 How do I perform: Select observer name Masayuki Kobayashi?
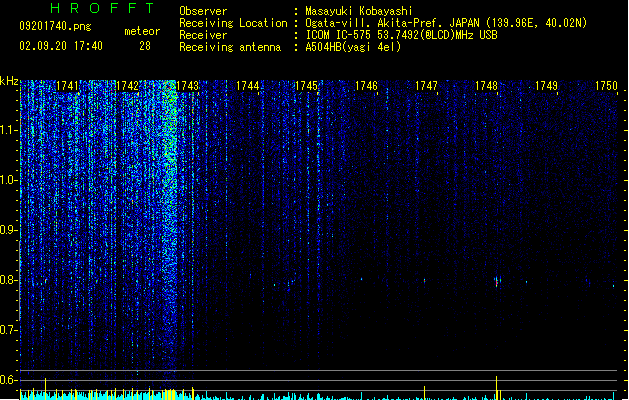(359, 11)
